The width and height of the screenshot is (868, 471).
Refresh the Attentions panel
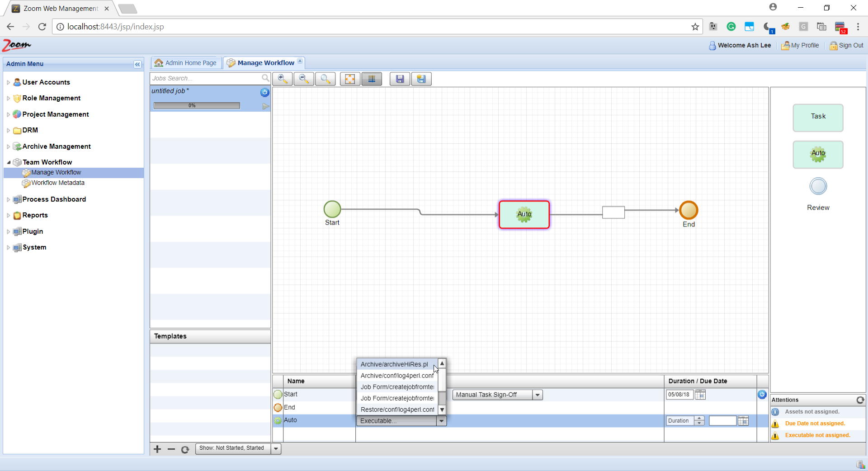pos(860,400)
